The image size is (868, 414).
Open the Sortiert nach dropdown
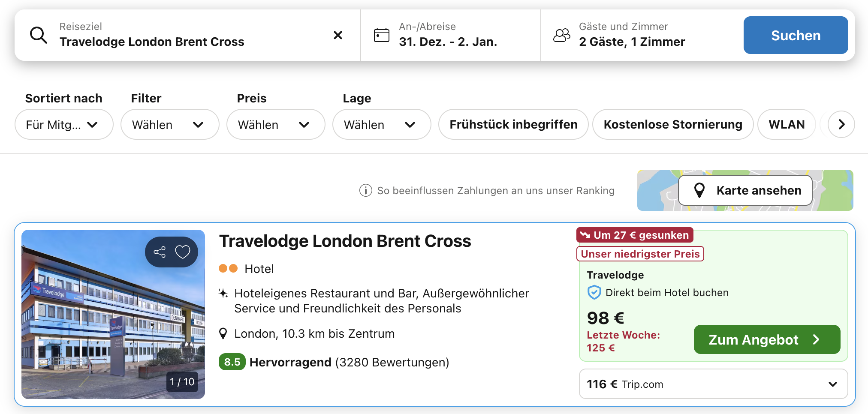(x=64, y=124)
